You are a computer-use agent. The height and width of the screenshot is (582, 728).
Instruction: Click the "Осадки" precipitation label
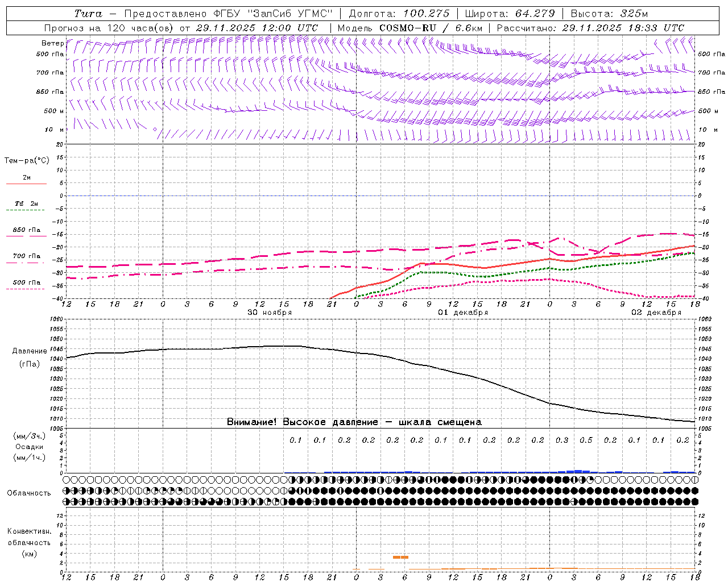tap(29, 447)
